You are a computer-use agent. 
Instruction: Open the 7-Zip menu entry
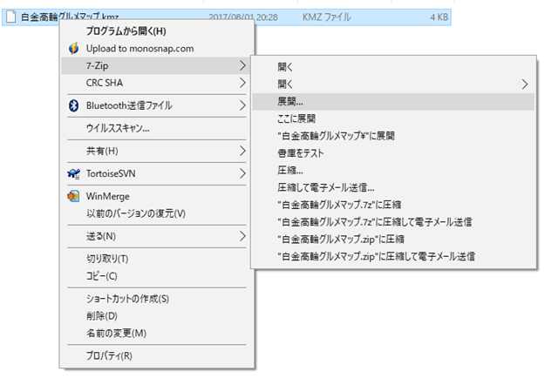point(157,65)
